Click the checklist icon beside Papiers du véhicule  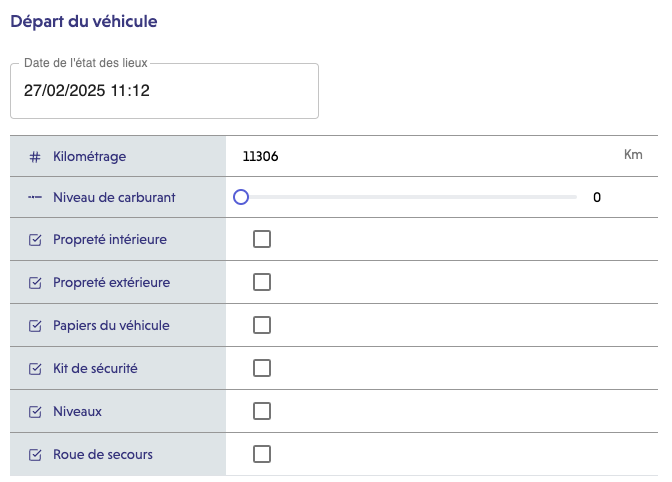(35, 326)
